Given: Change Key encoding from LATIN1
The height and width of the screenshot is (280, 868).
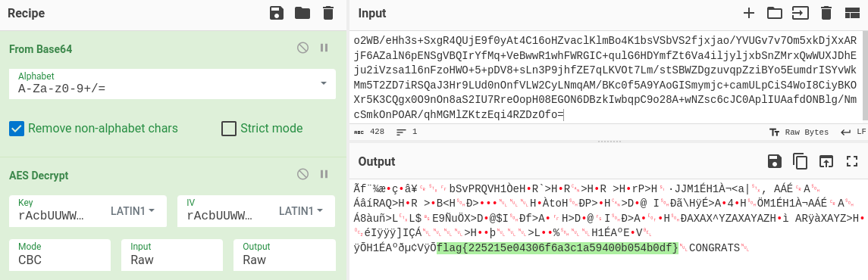Looking at the screenshot, I should tap(133, 211).
